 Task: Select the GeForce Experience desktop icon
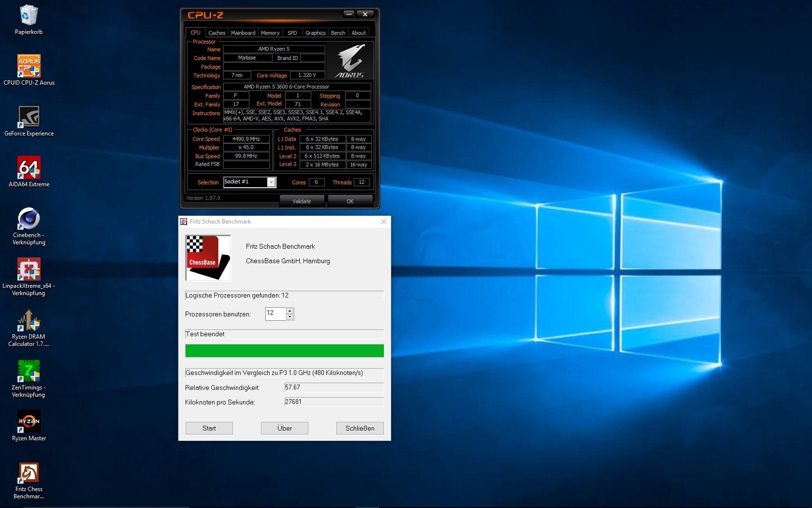(29, 121)
